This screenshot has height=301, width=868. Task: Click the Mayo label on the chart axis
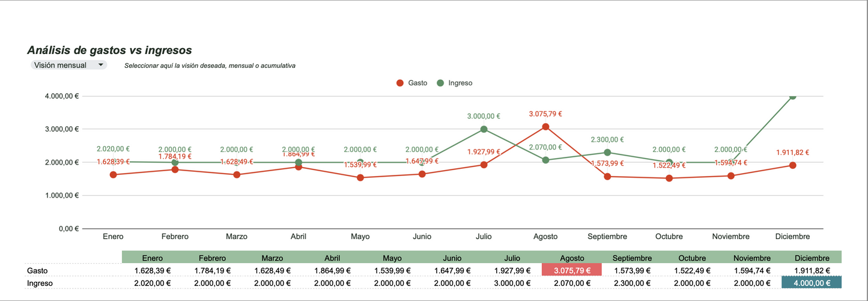pos(360,237)
